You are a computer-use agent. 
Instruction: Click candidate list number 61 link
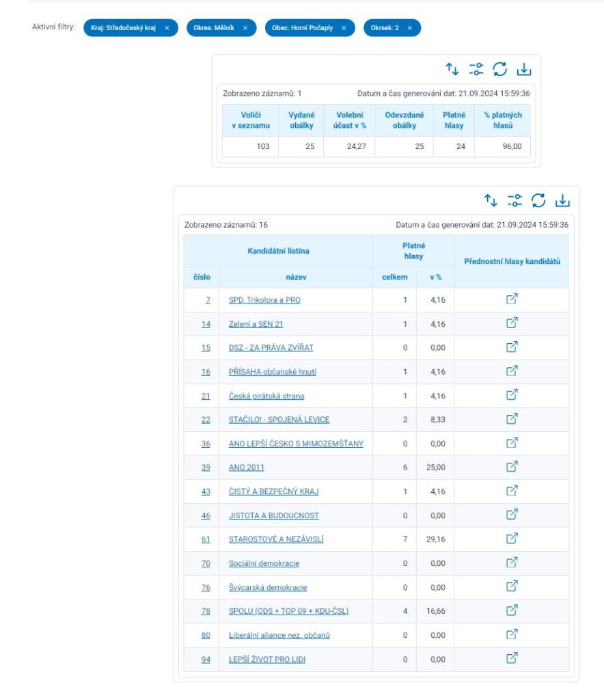206,539
